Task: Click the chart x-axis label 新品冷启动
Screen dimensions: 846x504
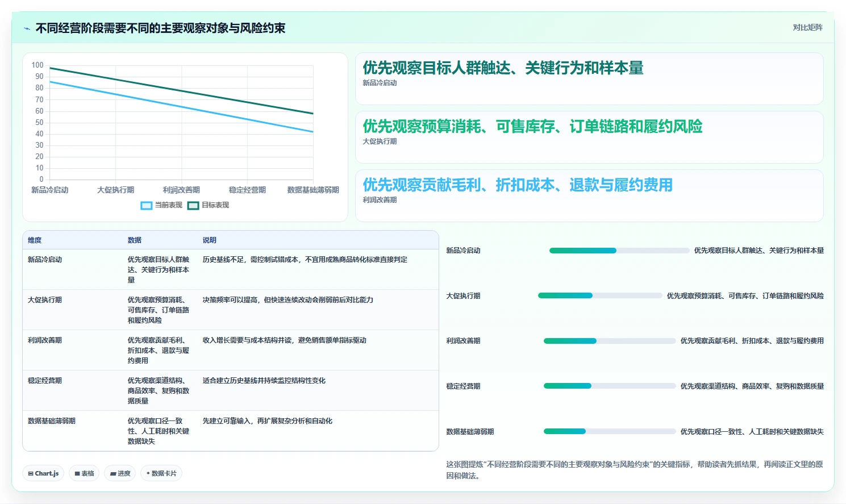Action: point(50,190)
